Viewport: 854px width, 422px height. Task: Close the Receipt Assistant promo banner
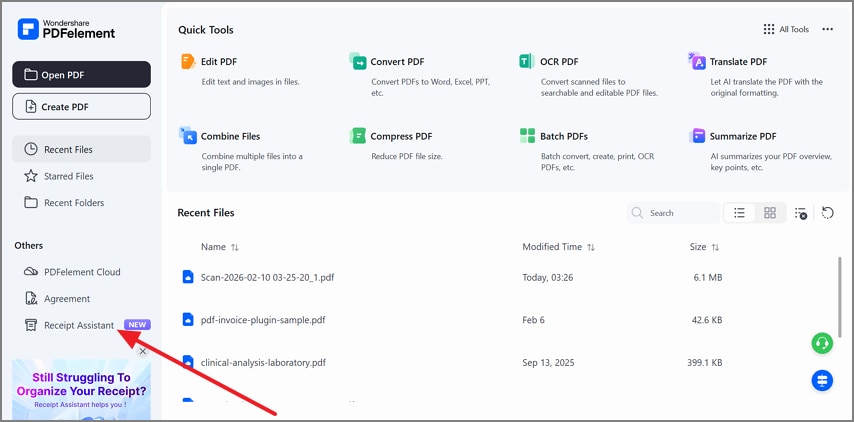pyautogui.click(x=142, y=351)
